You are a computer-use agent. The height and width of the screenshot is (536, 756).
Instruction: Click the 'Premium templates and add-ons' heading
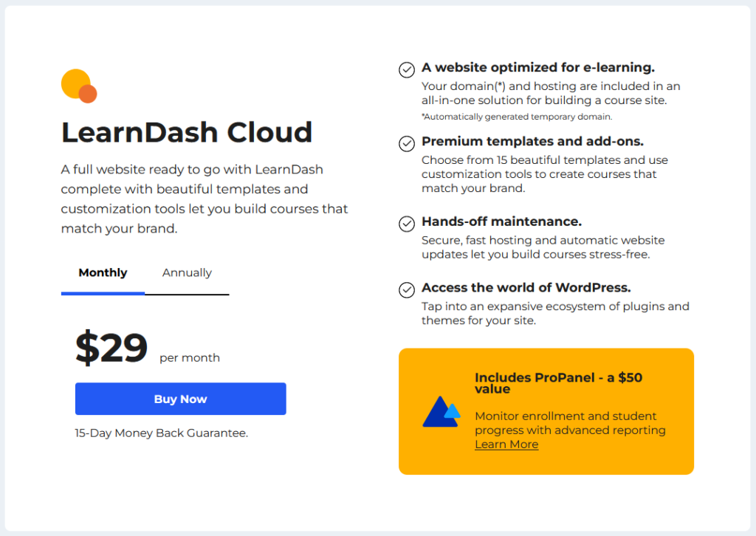(x=532, y=142)
